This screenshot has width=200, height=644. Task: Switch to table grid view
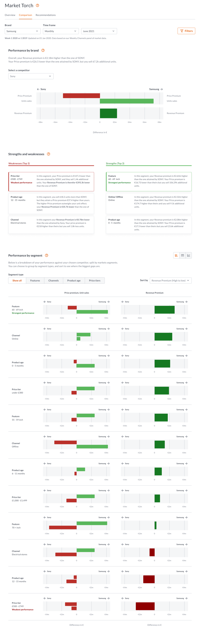click(x=183, y=255)
